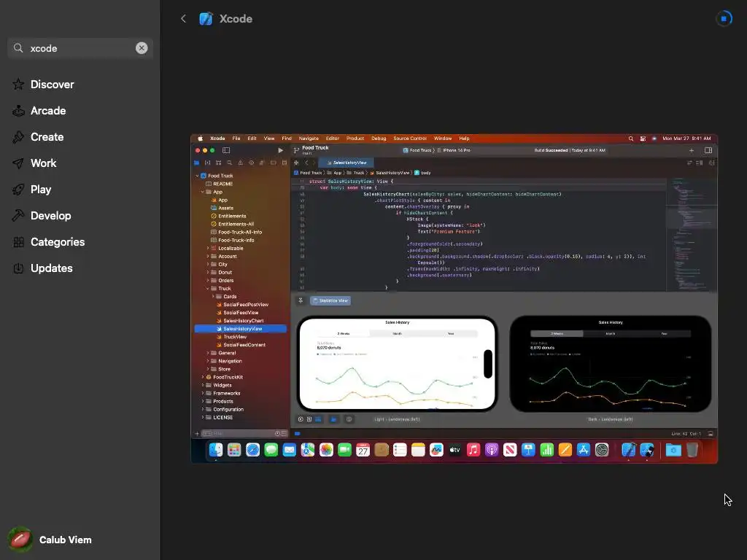This screenshot has height=560, width=747.
Task: Open the Calub Viem account page
Action: tap(50, 540)
